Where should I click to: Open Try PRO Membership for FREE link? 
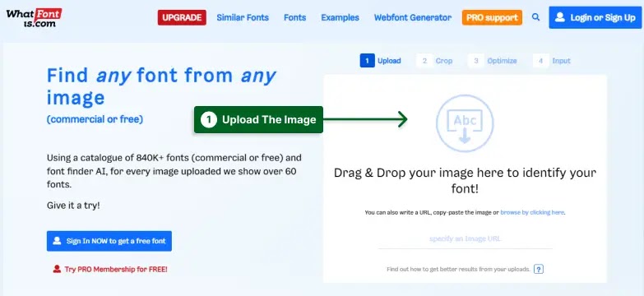point(110,270)
